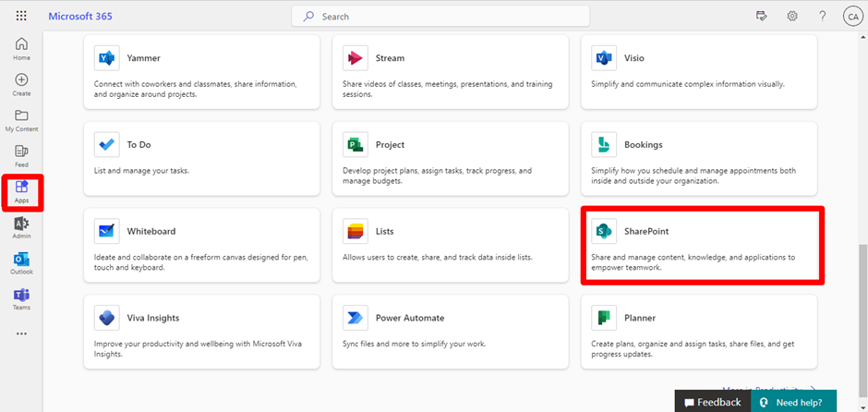Open Admin in the sidebar

click(21, 227)
